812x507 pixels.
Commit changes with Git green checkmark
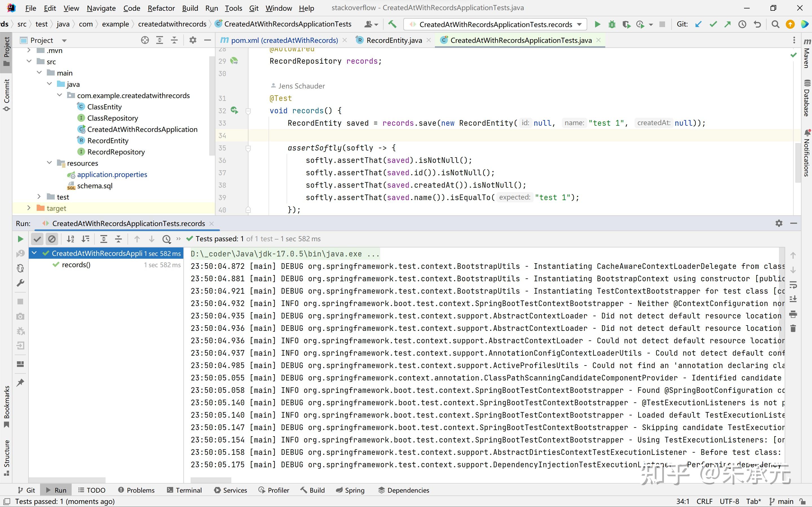coord(713,24)
